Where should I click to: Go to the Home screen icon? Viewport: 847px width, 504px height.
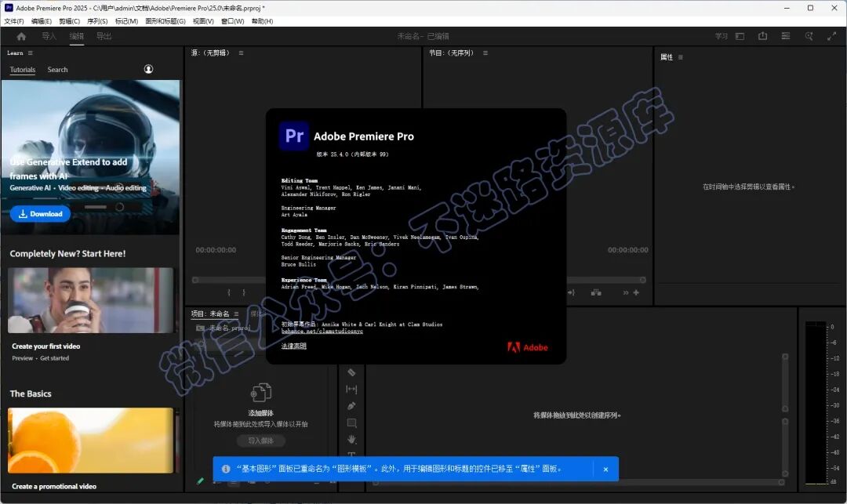tap(21, 36)
